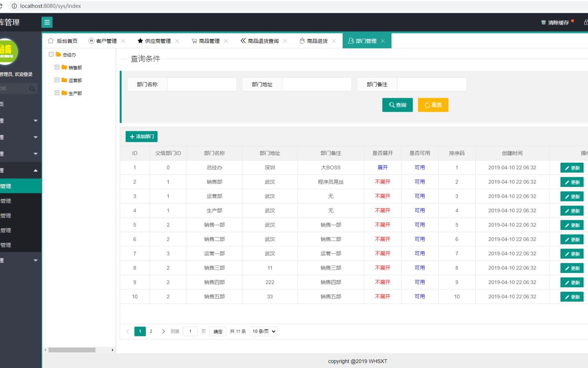The image size is (588, 368).
Task: Click left arrow of tree horizontal scrollbar
Action: click(45, 350)
